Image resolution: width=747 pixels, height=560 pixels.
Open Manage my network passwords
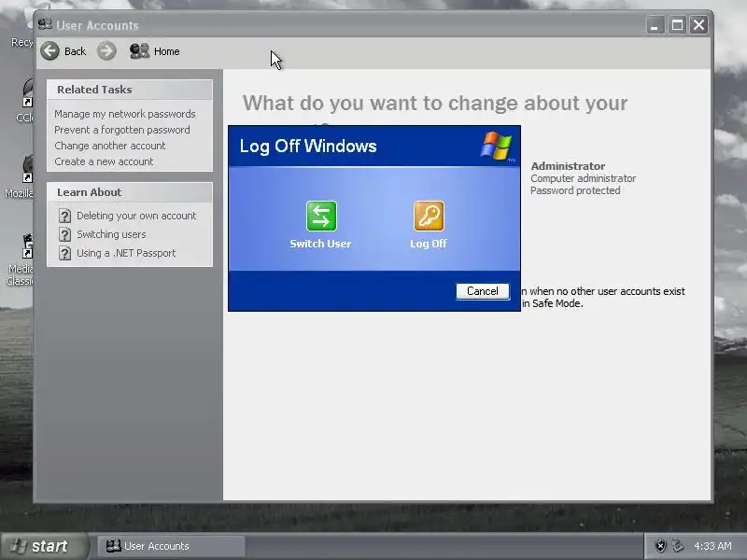click(125, 114)
